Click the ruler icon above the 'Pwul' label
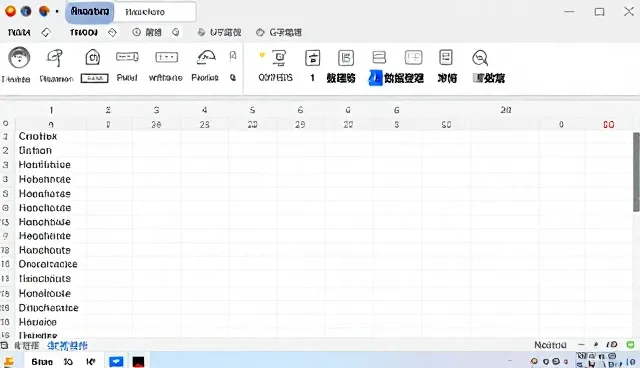Screen dimensions: 640x368 click(x=127, y=57)
